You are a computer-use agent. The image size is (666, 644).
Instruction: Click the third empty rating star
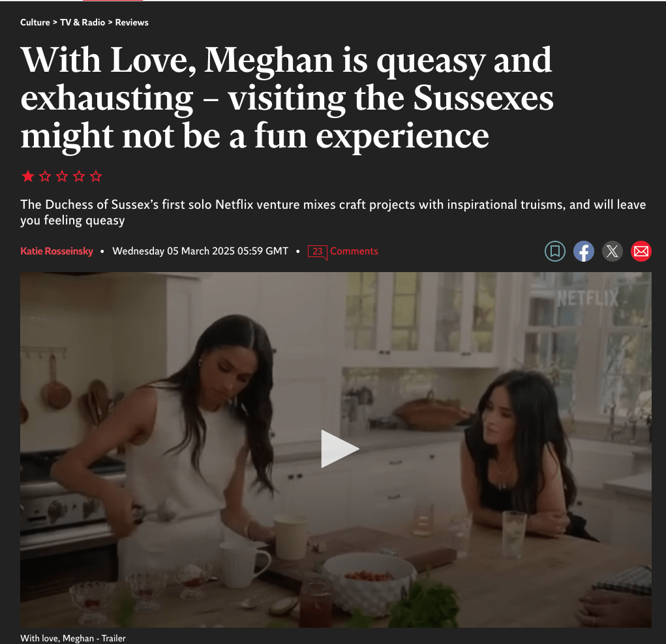[x=62, y=176]
